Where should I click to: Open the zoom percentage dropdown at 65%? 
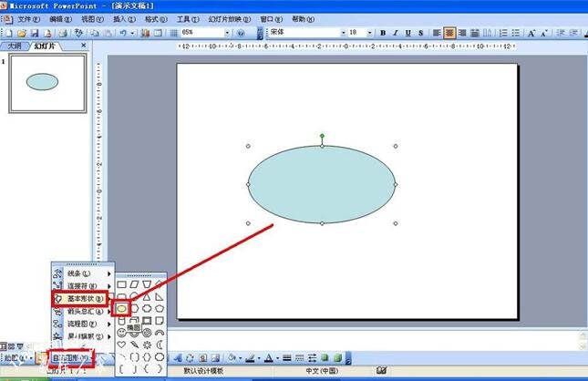point(227,33)
